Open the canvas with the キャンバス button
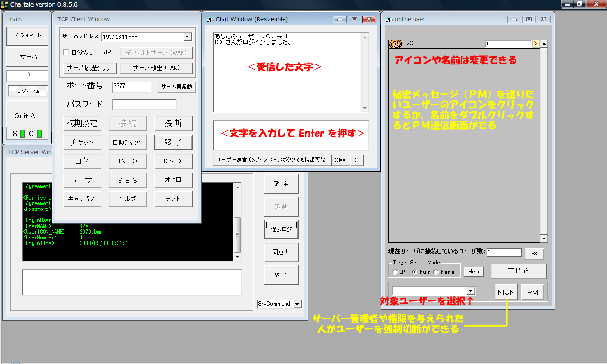Viewport: 607px width, 364px height. 82,199
